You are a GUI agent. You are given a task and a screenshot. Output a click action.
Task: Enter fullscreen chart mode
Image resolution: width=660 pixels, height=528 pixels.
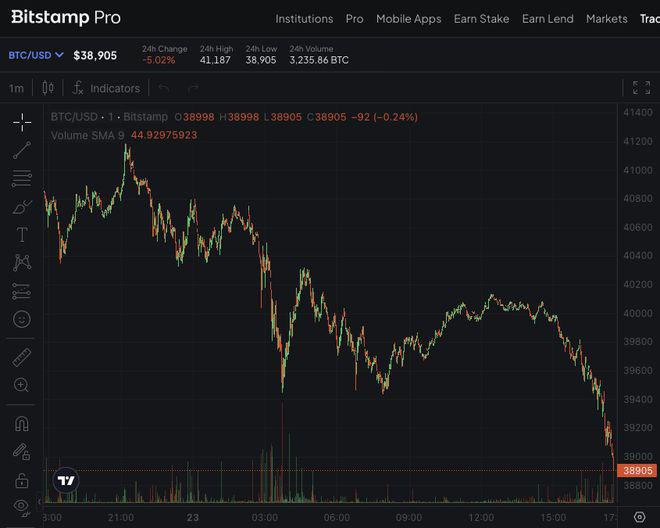[x=641, y=88]
